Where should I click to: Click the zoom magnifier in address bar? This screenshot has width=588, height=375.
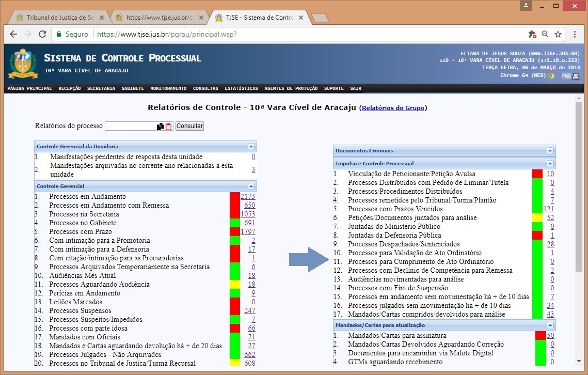pyautogui.click(x=545, y=34)
